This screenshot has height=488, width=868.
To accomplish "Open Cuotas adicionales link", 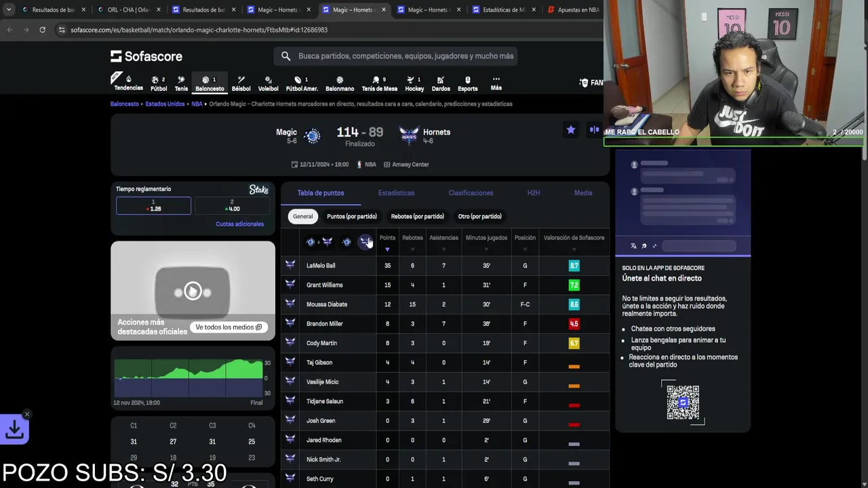I will click(x=239, y=224).
